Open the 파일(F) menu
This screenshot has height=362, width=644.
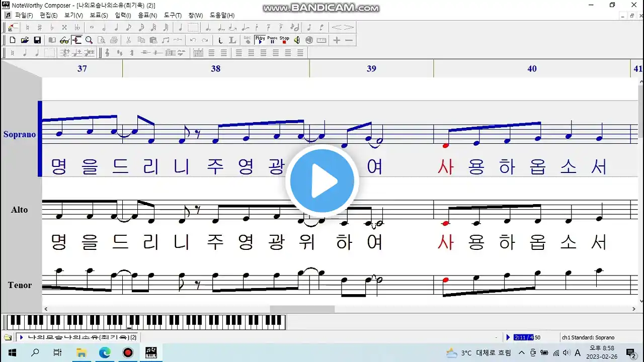(23, 15)
